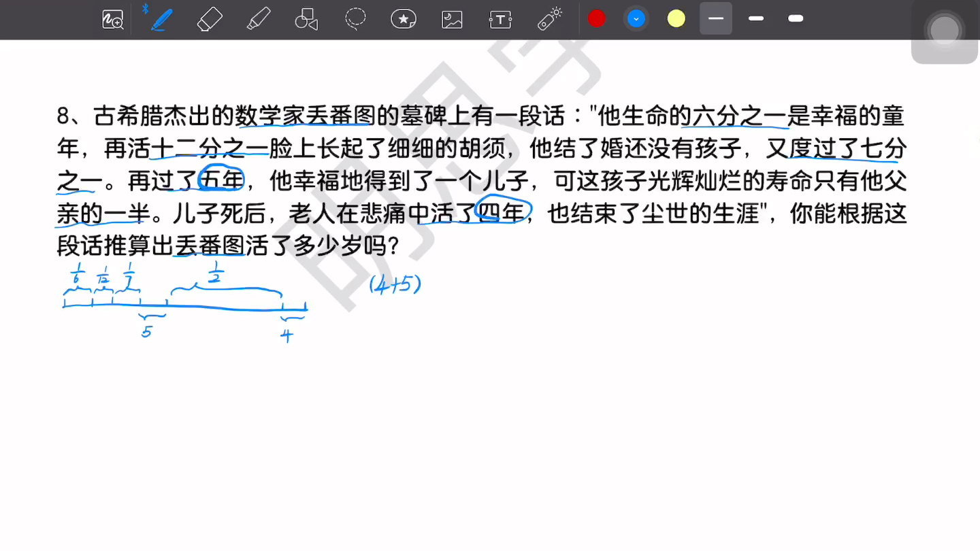
Task: Select the thinnest stroke width
Action: tap(716, 18)
